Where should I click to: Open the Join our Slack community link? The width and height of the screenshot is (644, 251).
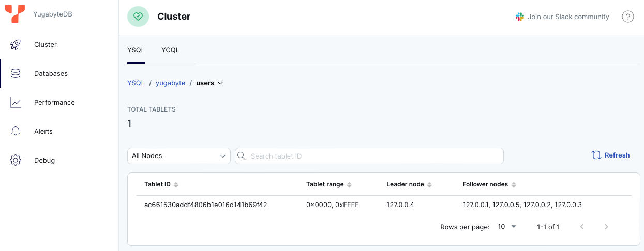point(562,17)
